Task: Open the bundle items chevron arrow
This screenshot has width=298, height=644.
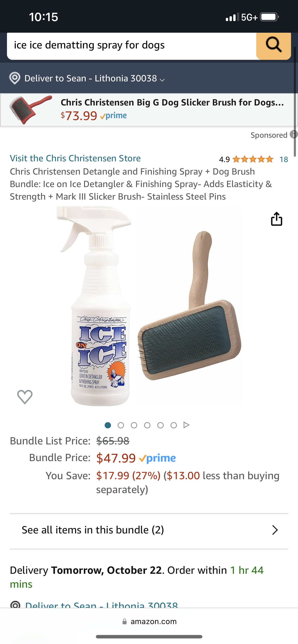Action: [x=275, y=530]
